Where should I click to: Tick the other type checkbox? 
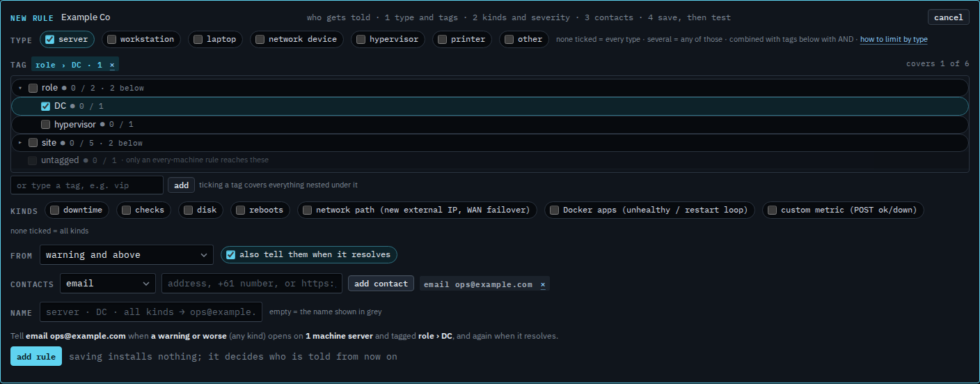[509, 39]
